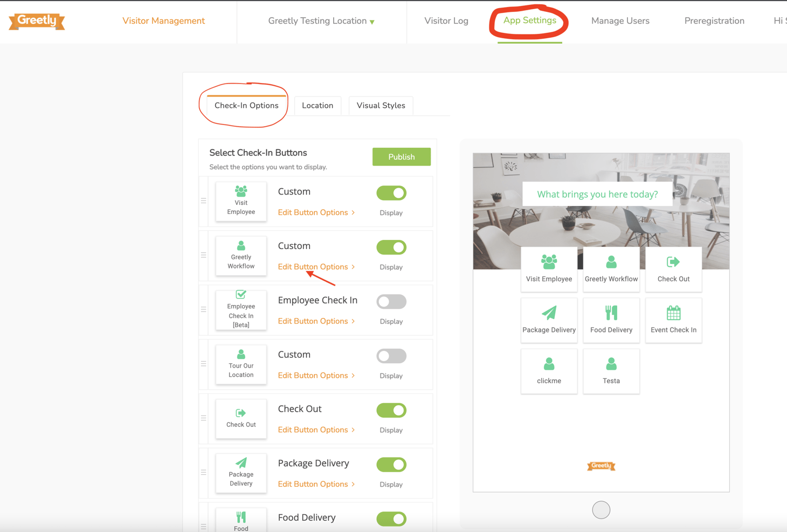Open Preregistration page

(x=714, y=21)
